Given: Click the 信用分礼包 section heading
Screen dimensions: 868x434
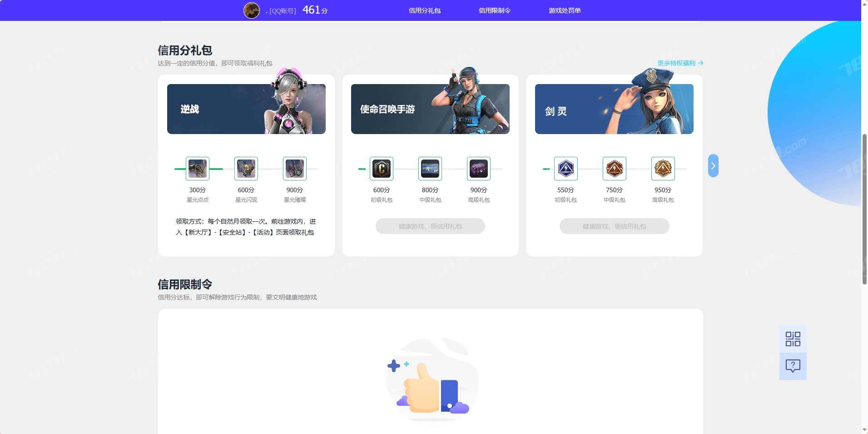Looking at the screenshot, I should point(185,50).
